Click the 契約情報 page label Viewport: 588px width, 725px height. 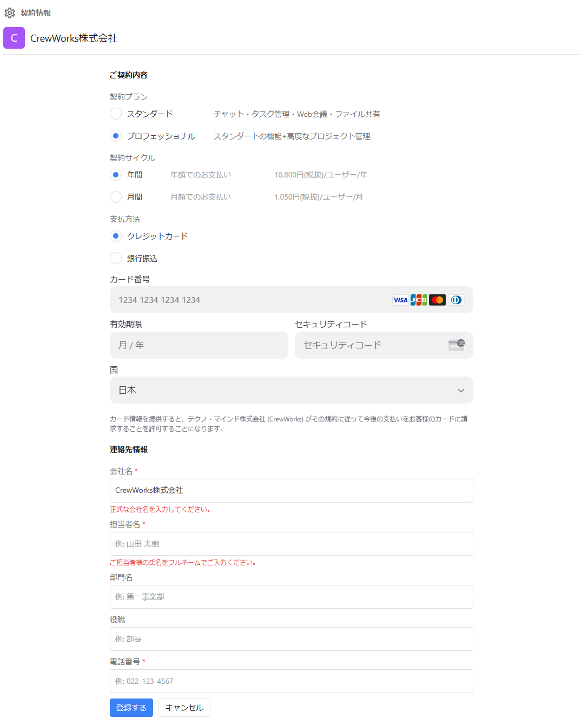[36, 13]
